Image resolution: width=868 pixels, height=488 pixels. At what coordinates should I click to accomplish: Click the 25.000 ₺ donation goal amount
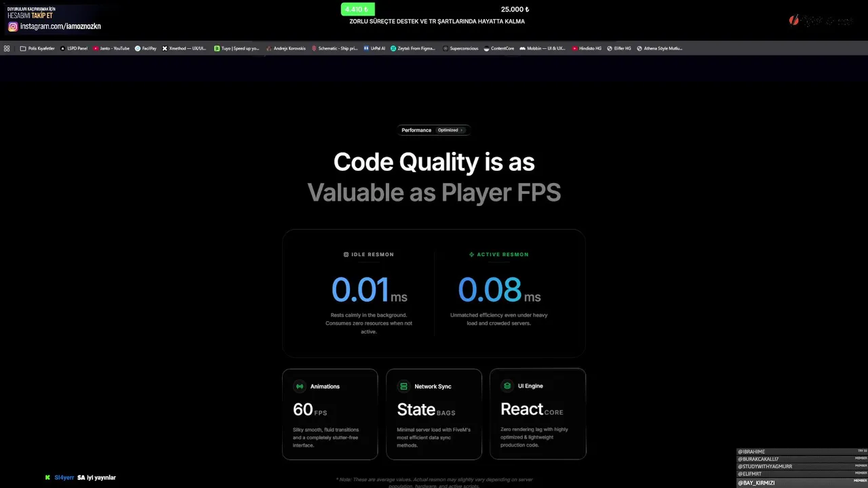click(x=515, y=9)
